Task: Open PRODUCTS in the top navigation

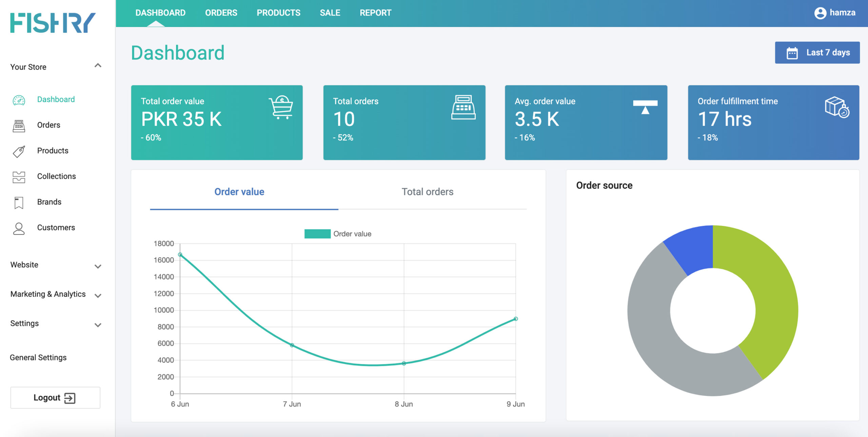Action: coord(278,13)
